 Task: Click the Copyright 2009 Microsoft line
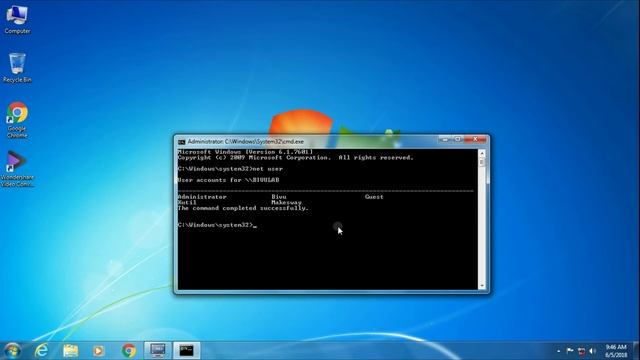296,158
